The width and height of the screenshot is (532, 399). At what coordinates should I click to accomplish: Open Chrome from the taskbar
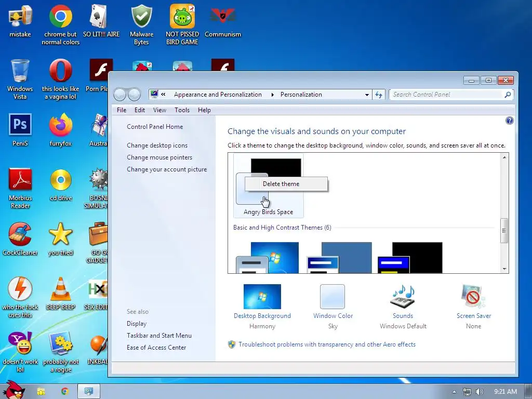click(x=65, y=392)
